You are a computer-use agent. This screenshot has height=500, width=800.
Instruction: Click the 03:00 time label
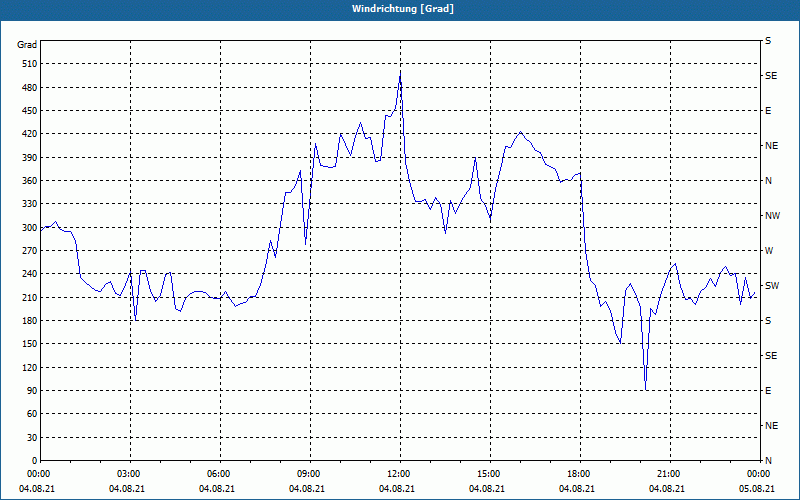[131, 474]
